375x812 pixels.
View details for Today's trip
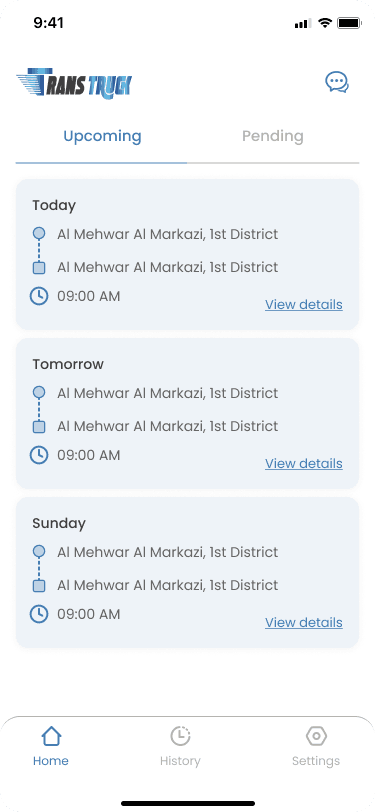point(304,304)
